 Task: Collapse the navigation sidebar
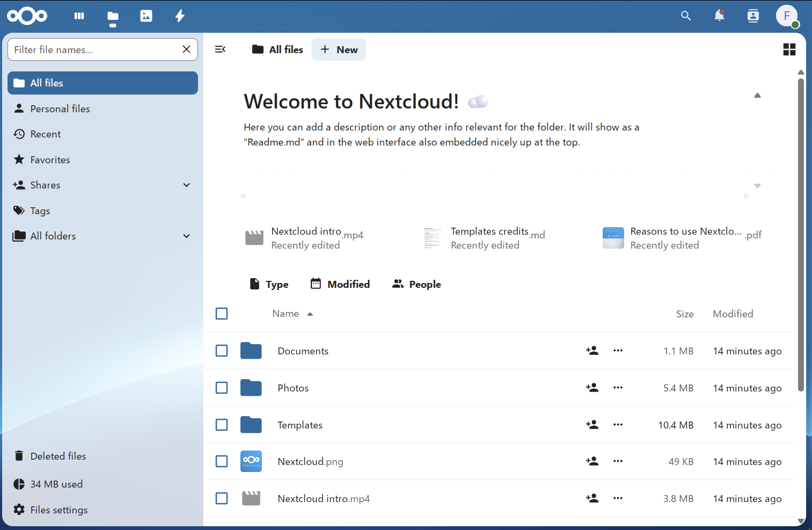(x=221, y=49)
